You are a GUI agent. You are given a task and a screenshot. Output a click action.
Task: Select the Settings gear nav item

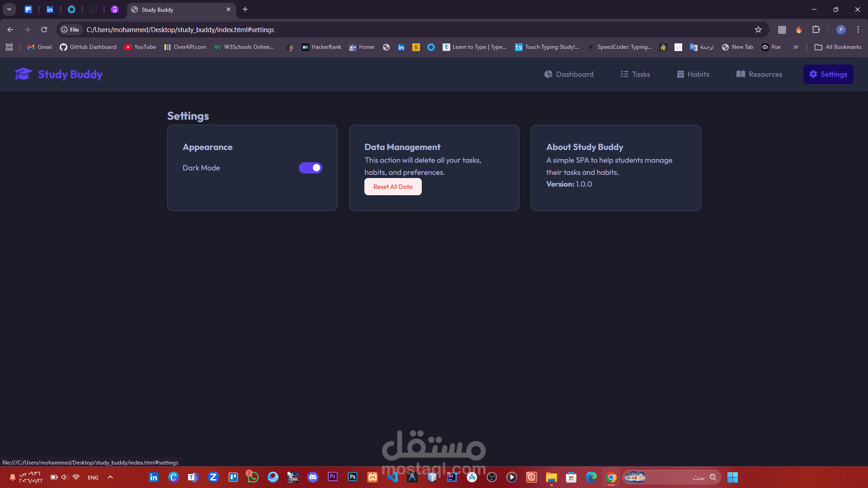coord(828,74)
